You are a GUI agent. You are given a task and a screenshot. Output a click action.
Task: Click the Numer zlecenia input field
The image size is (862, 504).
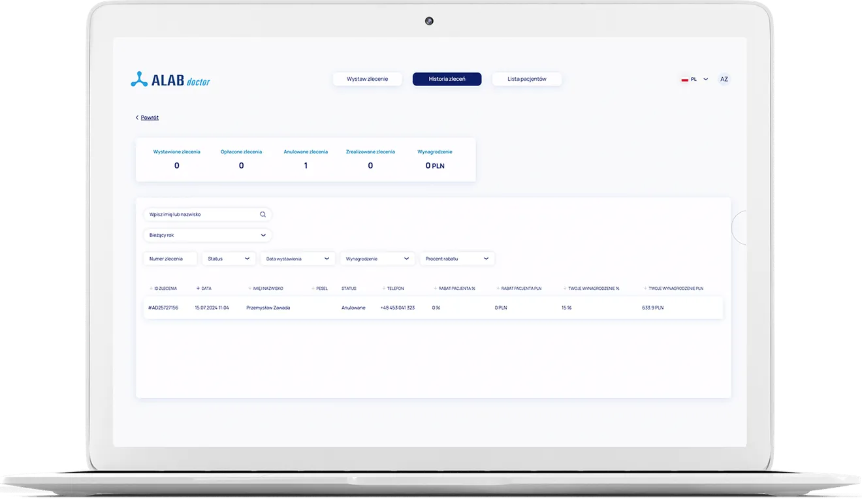(x=169, y=259)
